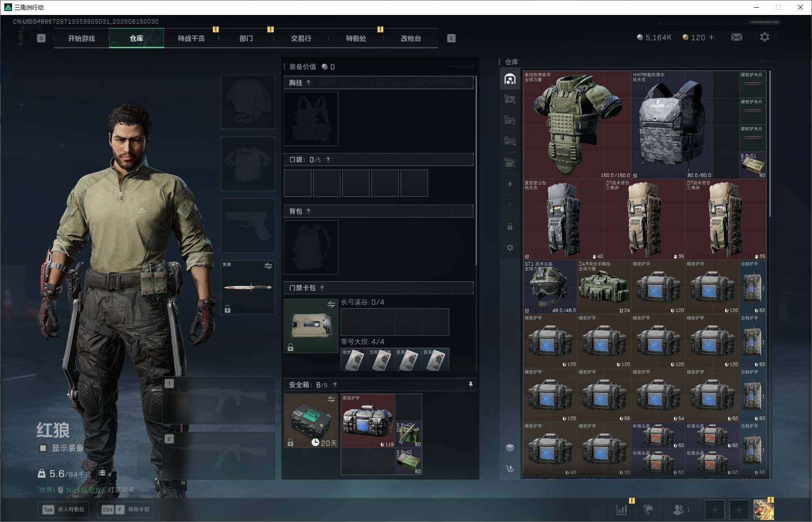
Task: Click the lock icon on safe box
Action: tap(290, 442)
